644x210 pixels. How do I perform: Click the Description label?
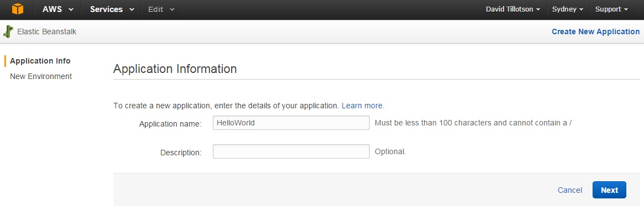181,153
